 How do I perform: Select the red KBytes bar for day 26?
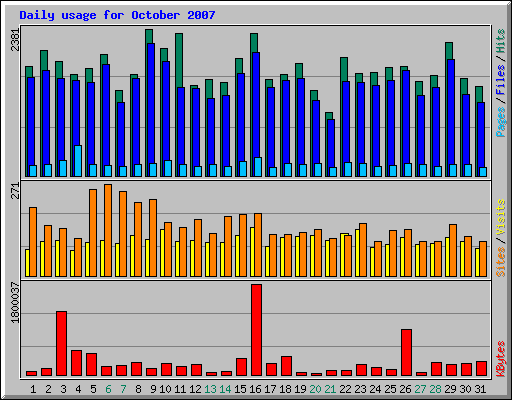click(406, 353)
